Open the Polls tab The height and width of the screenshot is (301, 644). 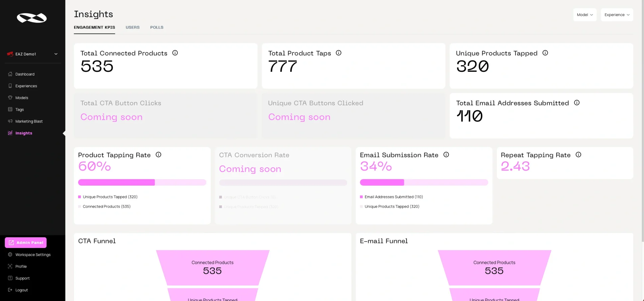pyautogui.click(x=157, y=27)
